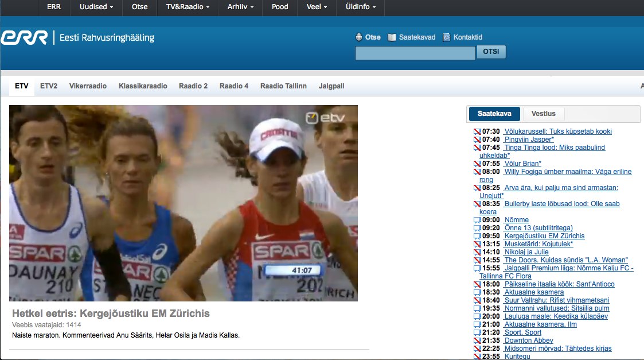Viewport: 644px width, 360px height.
Task: Click the crossed-out stream icon beside 07:30
Action: pyautogui.click(x=476, y=131)
